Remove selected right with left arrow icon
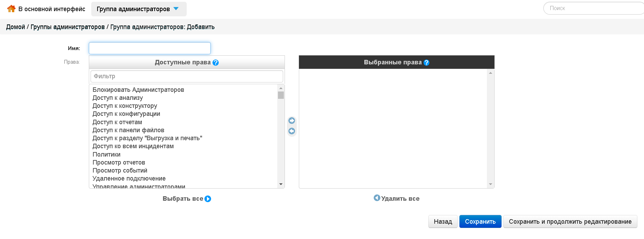Viewport: 644px width, 239px height. (x=292, y=131)
